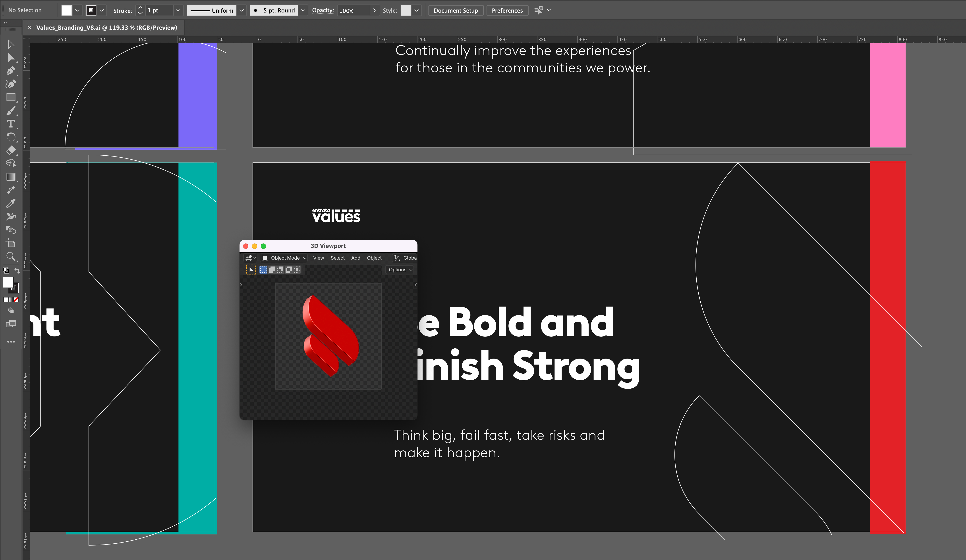Screen dimensions: 966x560
Task: Open Edit Toolbar three-dots button
Action: (x=11, y=342)
